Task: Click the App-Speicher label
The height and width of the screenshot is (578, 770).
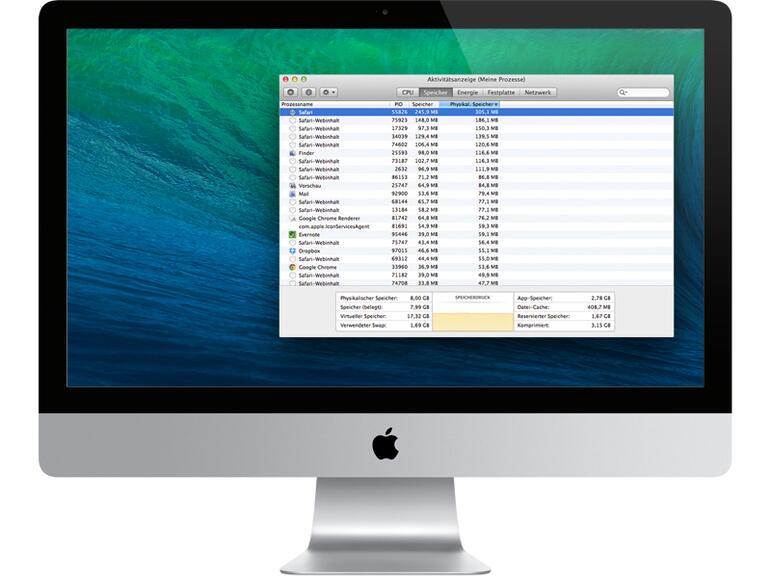Action: (x=535, y=298)
